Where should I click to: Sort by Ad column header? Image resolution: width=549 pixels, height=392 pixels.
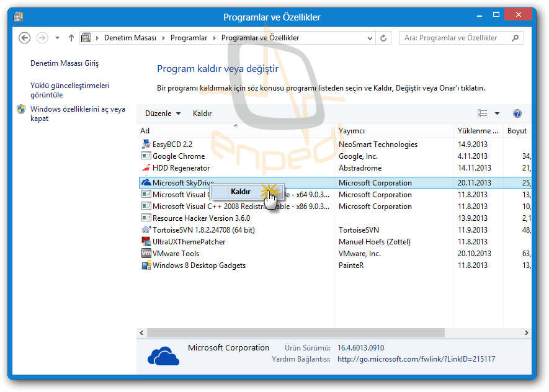(236, 131)
